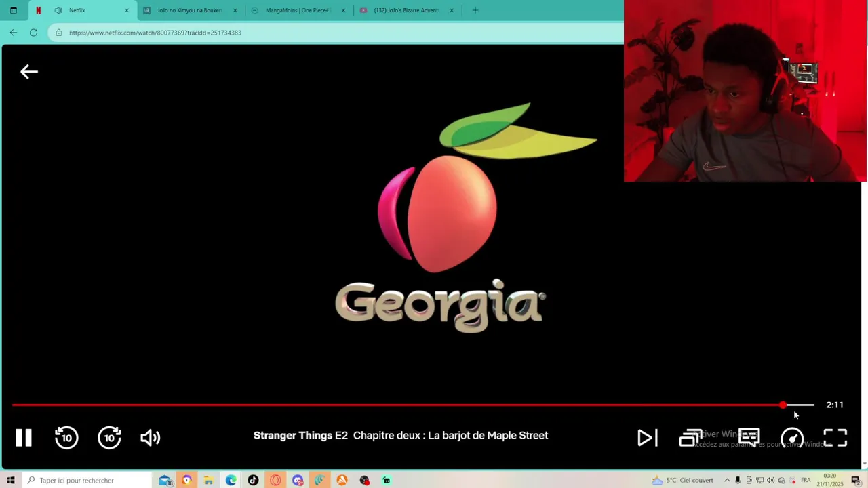Close the MangaMoins tab
Viewport: 868px width, 488px height.
343,10
